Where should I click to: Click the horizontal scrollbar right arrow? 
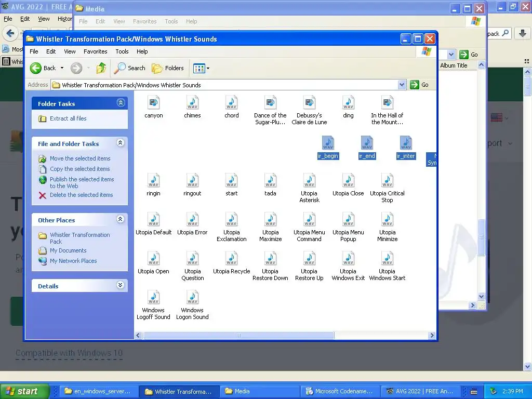[432, 336]
